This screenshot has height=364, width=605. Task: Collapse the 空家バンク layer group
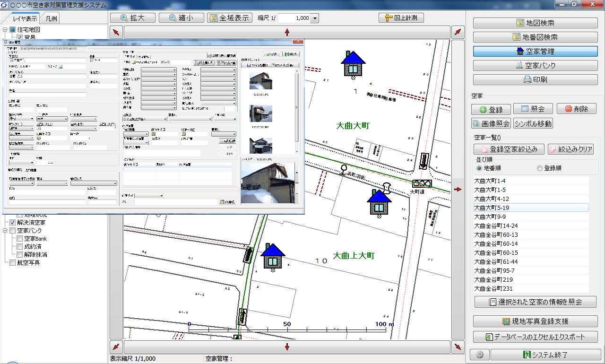tap(5, 231)
